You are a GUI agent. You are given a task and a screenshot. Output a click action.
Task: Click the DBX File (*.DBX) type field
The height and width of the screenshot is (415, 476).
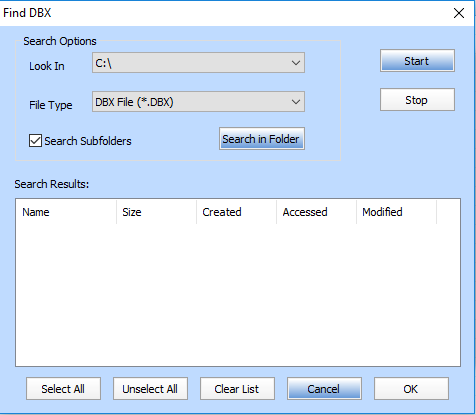[x=198, y=102]
